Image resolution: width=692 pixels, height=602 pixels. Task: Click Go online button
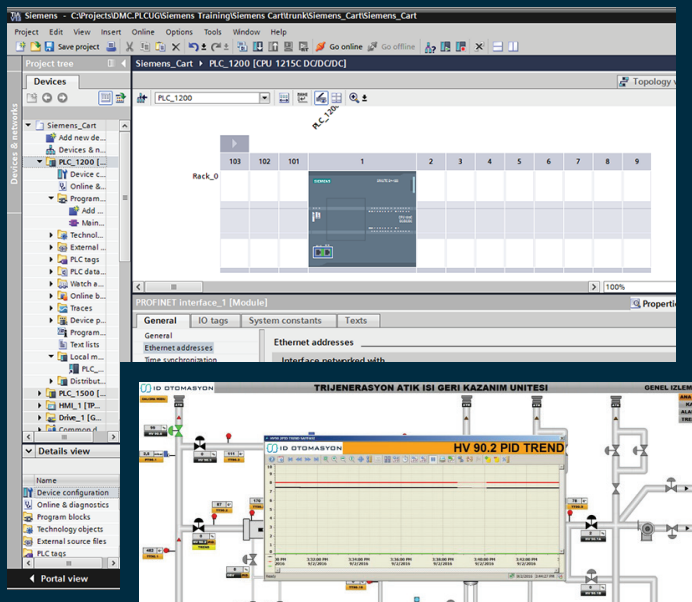339,46
